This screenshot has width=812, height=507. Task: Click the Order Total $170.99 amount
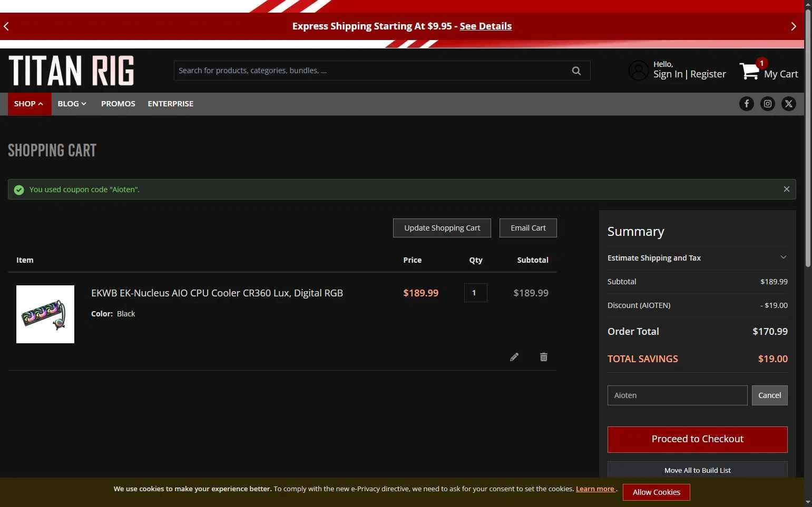coord(770,332)
